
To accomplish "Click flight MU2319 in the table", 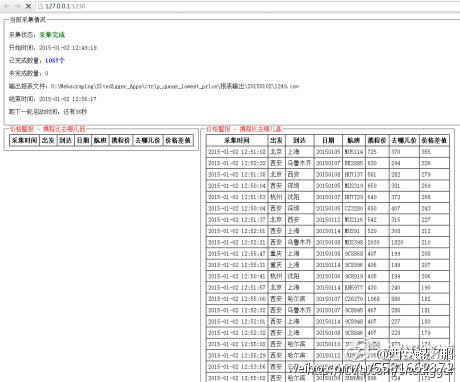I will pyautogui.click(x=354, y=186).
